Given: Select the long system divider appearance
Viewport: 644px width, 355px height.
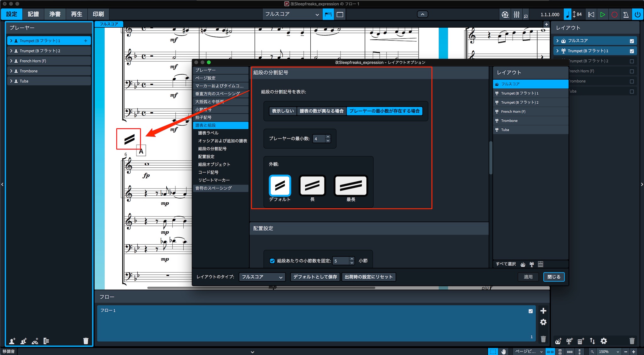Looking at the screenshot, I should 312,186.
